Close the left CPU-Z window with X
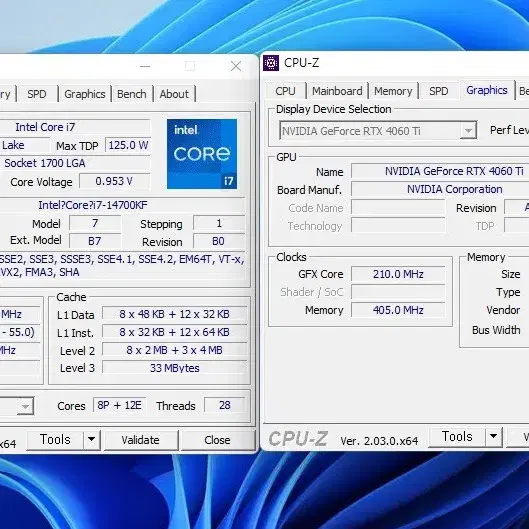529x529 pixels. tap(236, 66)
